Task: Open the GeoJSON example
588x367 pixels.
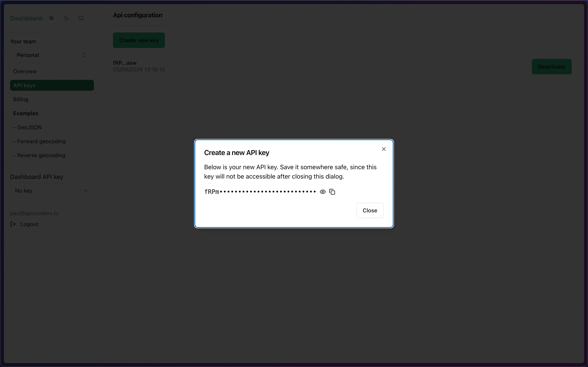Action: pos(52,127)
